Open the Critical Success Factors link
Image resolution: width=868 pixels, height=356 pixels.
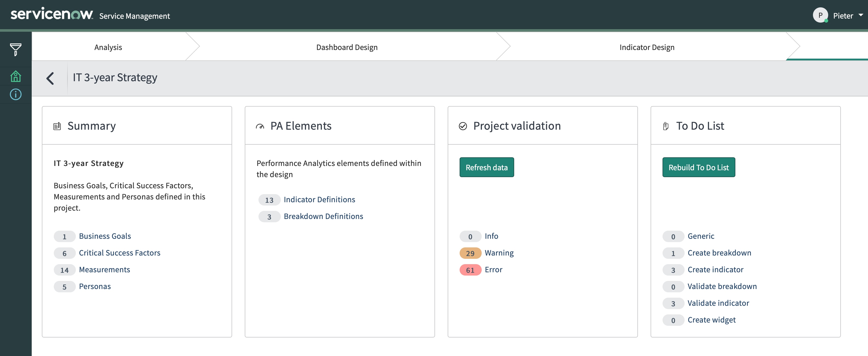(119, 252)
